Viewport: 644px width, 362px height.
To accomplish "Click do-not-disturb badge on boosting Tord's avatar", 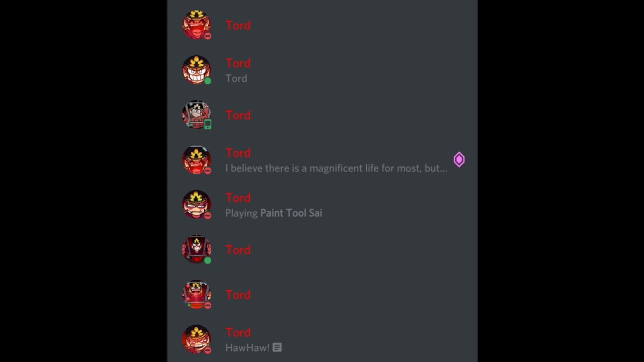I will point(208,170).
